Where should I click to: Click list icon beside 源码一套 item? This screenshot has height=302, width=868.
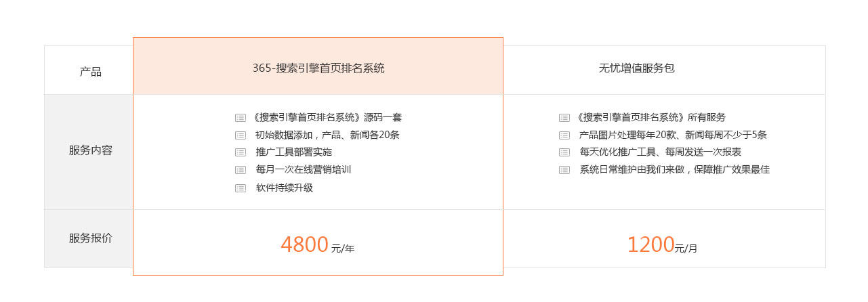pos(241,118)
